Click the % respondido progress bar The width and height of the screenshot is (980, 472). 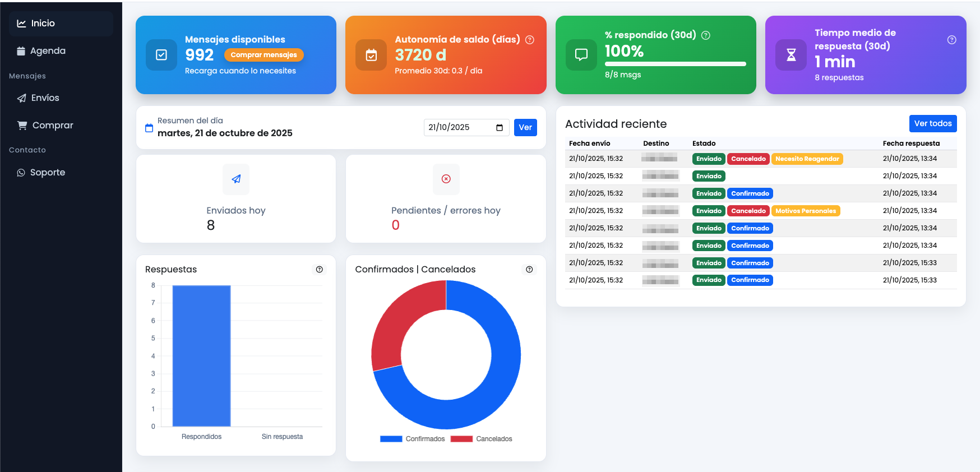[x=675, y=64]
